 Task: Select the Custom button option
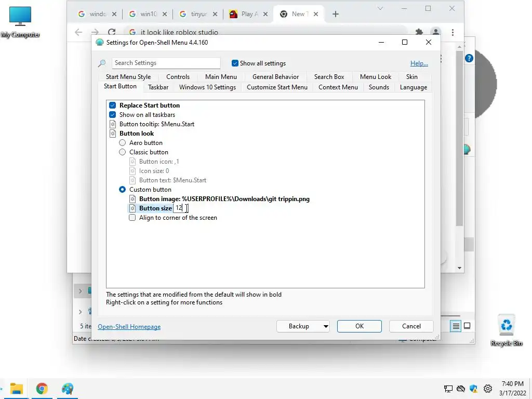123,189
